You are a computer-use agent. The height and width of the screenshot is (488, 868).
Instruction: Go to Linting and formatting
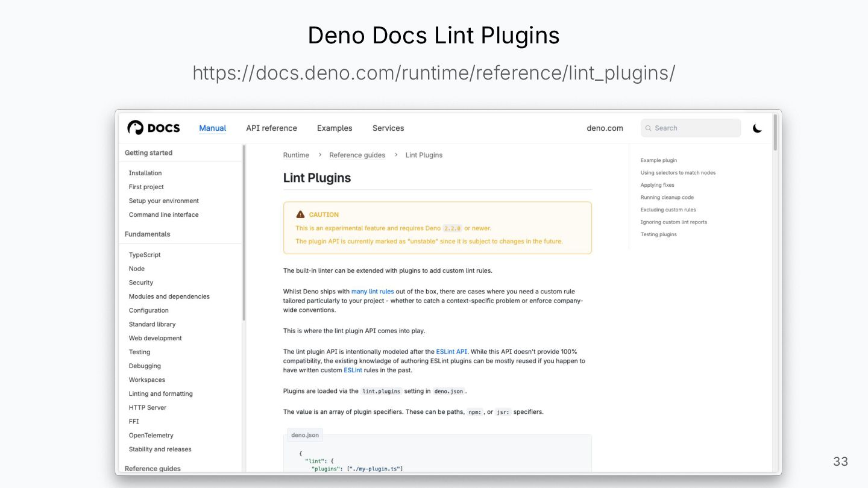[x=161, y=393]
